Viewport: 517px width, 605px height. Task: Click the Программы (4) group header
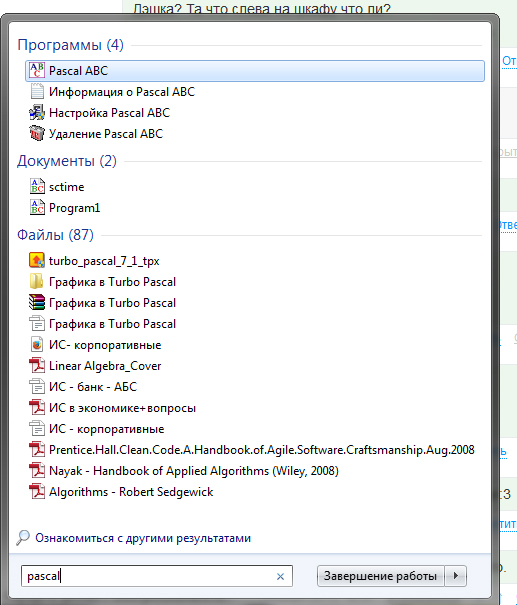coord(71,45)
